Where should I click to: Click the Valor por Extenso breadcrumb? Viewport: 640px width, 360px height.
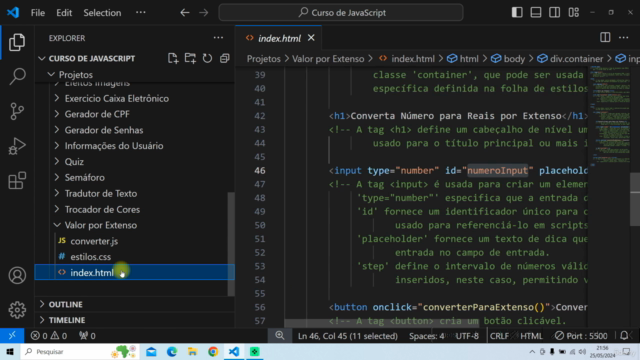click(x=328, y=59)
